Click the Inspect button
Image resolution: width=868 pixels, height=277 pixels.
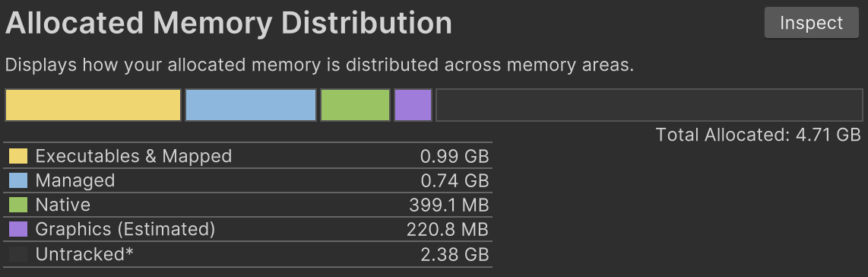coord(811,23)
